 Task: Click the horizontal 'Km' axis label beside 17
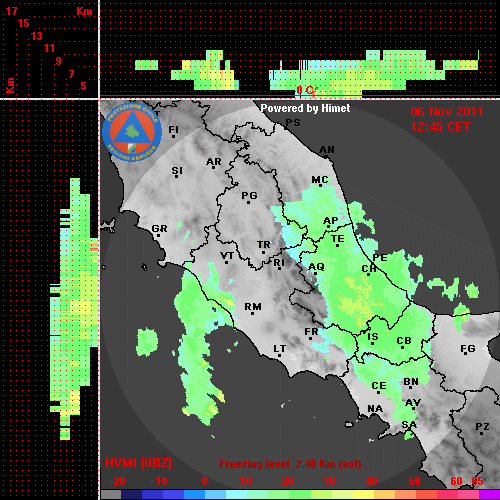pyautogui.click(x=84, y=11)
